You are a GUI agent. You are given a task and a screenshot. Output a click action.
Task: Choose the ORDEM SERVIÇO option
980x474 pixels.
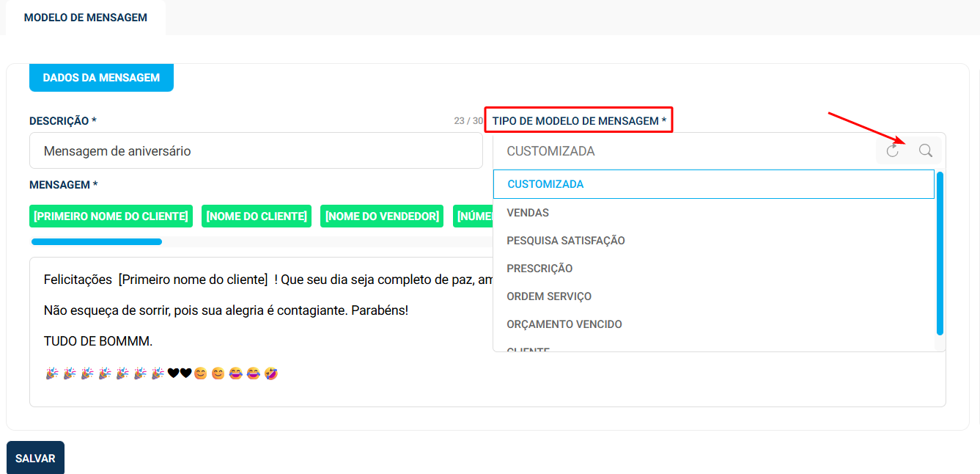click(x=549, y=296)
